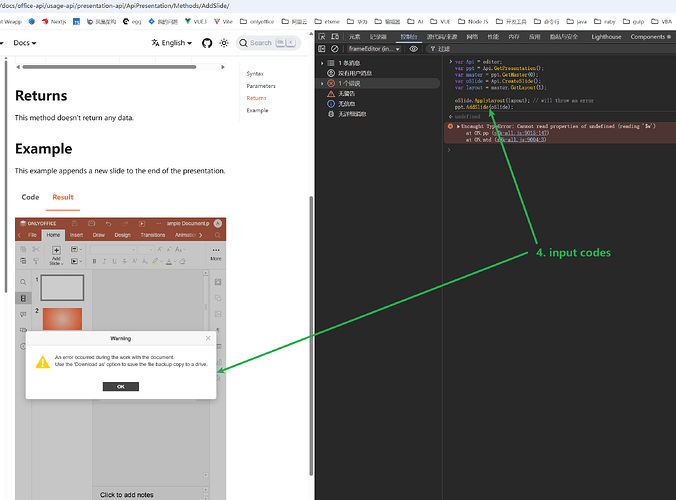The height and width of the screenshot is (500, 676).
Task: Jump to Parameters in page contents
Action: (261, 86)
